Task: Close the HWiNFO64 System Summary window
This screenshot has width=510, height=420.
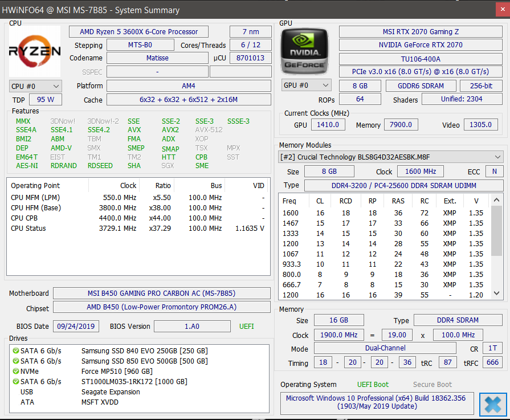Action: click(503, 10)
